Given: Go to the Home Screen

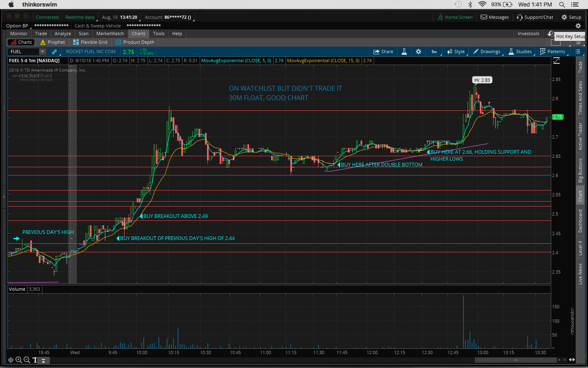Looking at the screenshot, I should [x=455, y=17].
